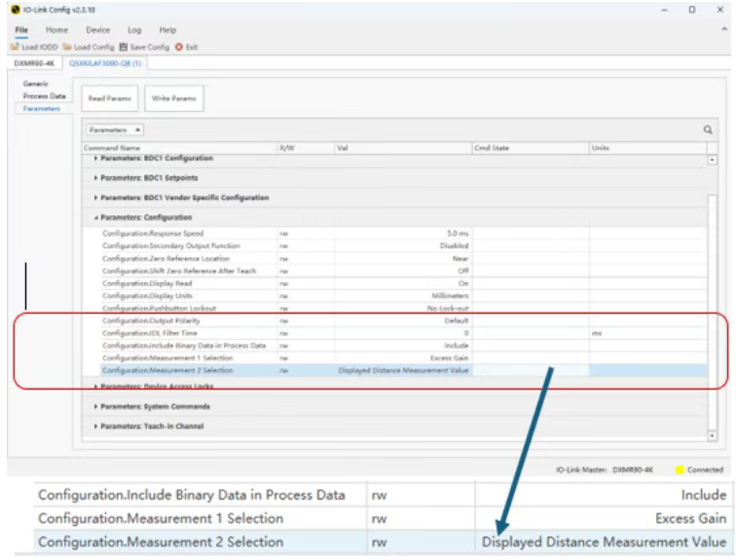Click the search magnifier icon

(708, 130)
